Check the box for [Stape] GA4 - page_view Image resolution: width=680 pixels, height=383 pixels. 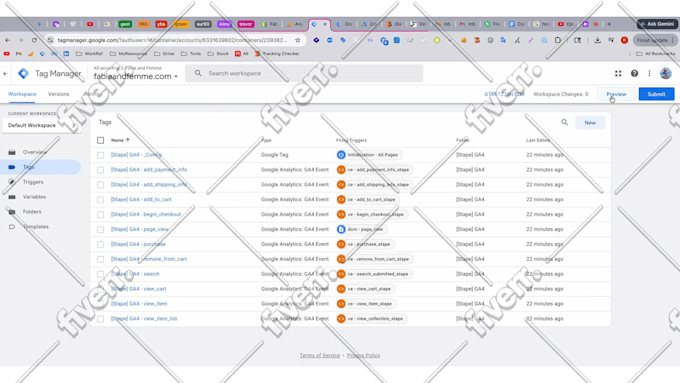pos(101,229)
